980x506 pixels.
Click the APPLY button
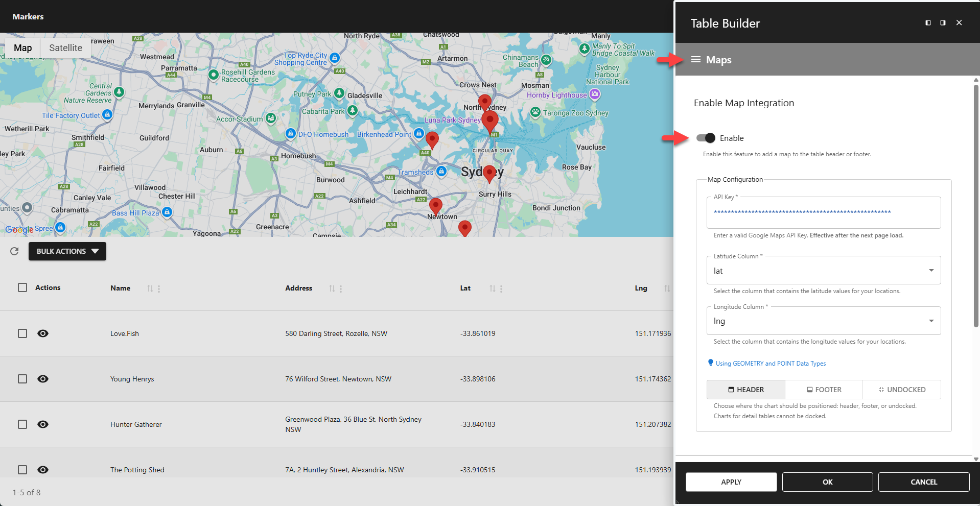point(731,481)
